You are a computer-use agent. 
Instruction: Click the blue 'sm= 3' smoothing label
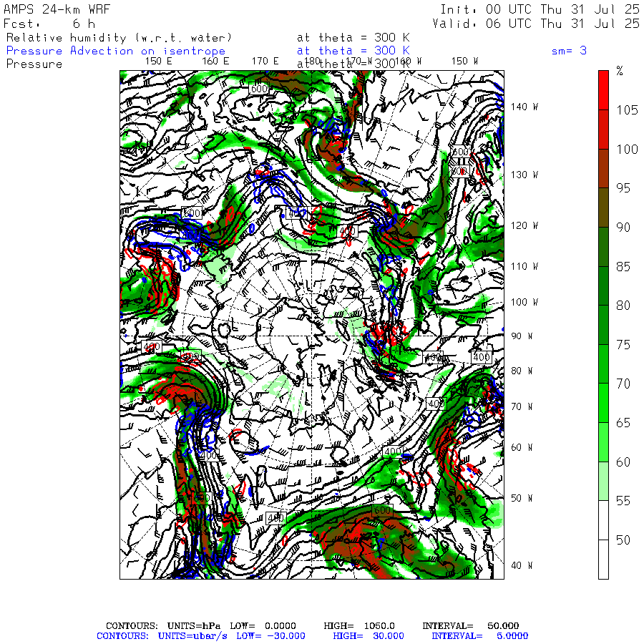tap(569, 51)
